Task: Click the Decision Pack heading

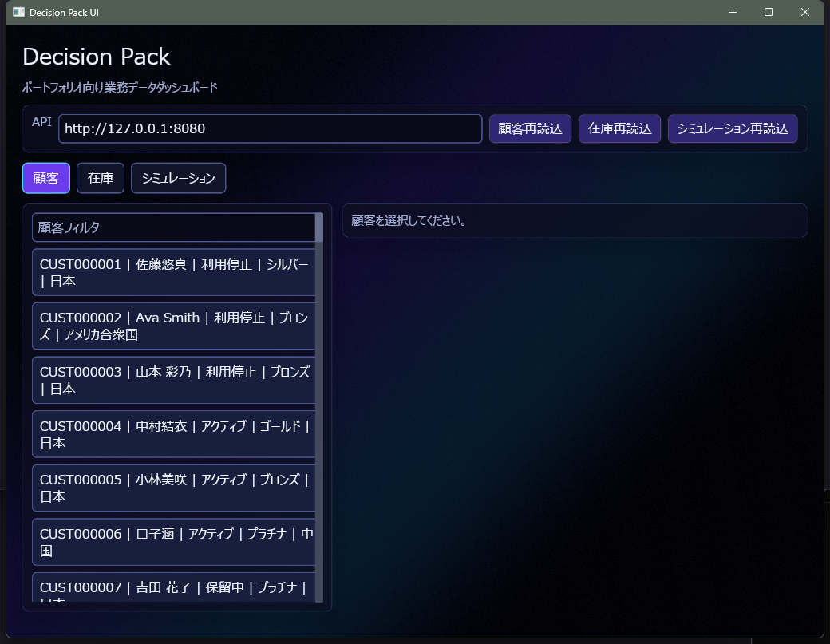Action: coord(97,57)
